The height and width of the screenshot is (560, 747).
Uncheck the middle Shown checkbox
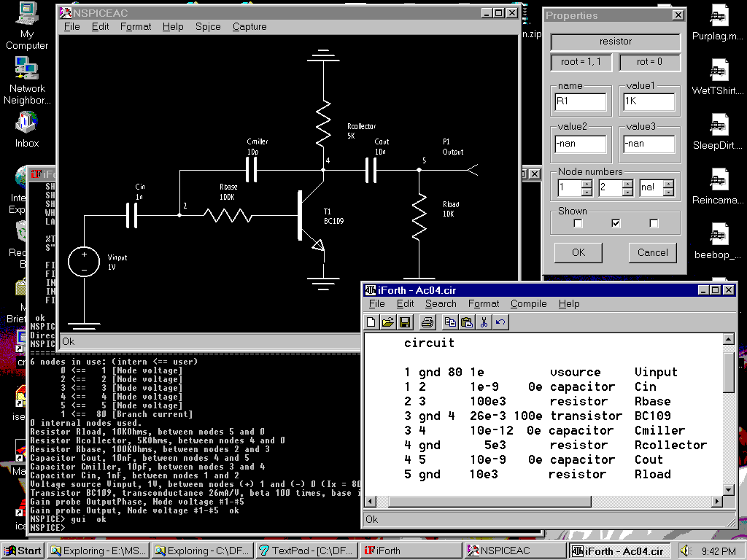tap(615, 222)
